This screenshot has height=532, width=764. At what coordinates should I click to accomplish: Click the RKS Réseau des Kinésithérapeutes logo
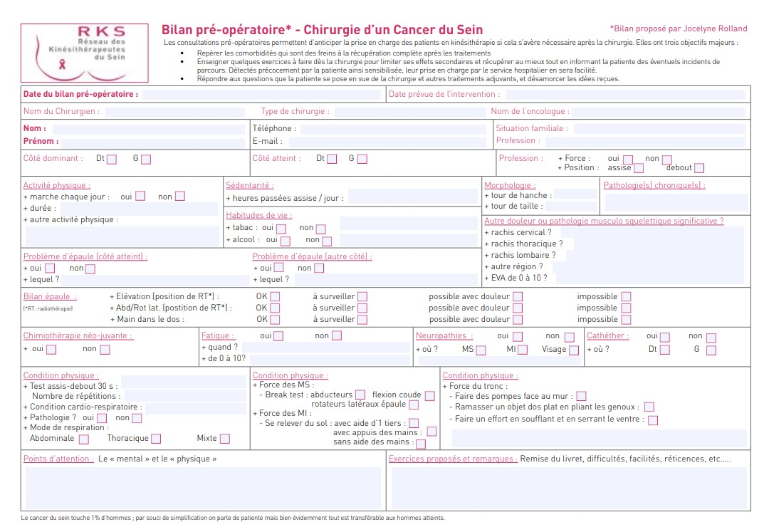pyautogui.click(x=85, y=53)
